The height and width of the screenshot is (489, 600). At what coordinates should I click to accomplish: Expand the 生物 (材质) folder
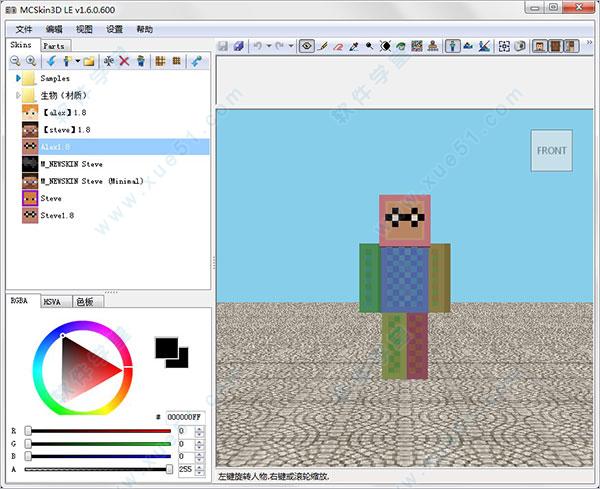pos(18,95)
